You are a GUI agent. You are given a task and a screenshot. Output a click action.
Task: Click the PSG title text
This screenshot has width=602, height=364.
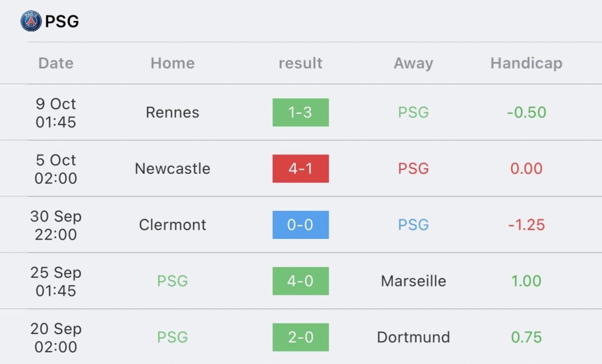(x=62, y=22)
